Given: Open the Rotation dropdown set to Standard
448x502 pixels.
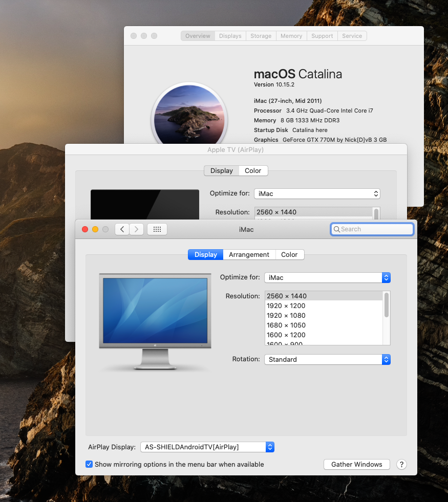Looking at the screenshot, I should point(327,360).
